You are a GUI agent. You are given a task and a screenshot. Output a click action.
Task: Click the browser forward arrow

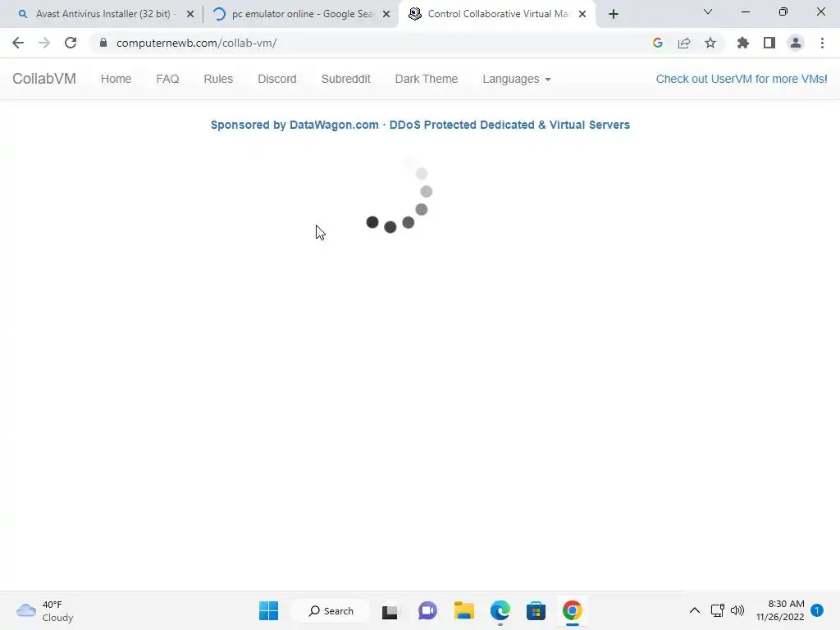(44, 43)
